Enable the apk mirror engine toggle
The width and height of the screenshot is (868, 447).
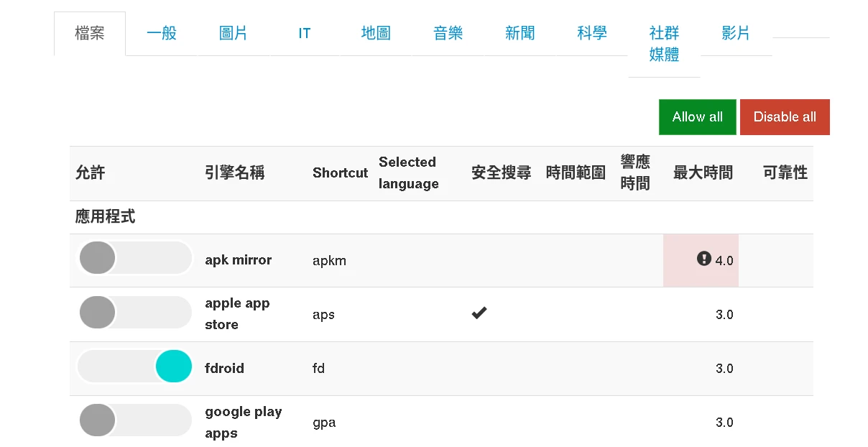[134, 259]
